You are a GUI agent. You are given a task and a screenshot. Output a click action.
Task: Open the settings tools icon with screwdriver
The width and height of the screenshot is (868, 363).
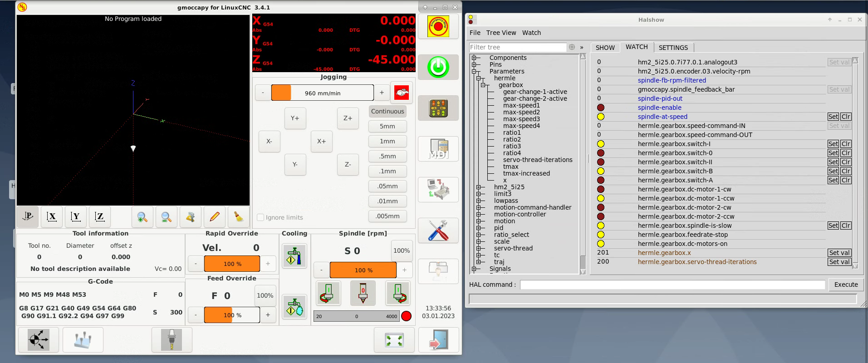438,231
